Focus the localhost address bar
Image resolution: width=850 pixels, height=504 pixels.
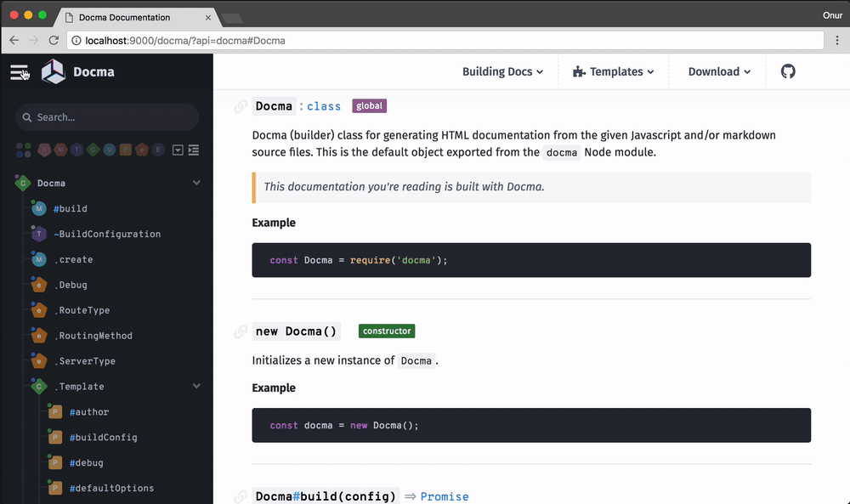pyautogui.click(x=445, y=41)
